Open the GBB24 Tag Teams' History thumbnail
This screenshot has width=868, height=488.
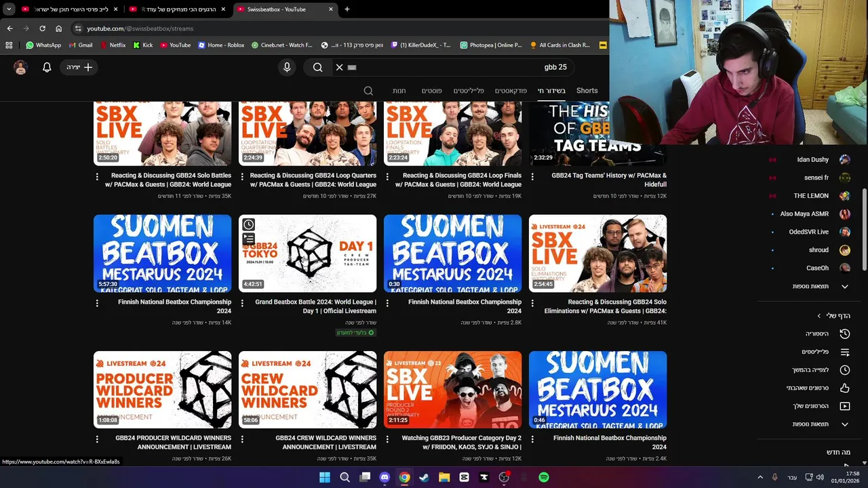point(598,134)
